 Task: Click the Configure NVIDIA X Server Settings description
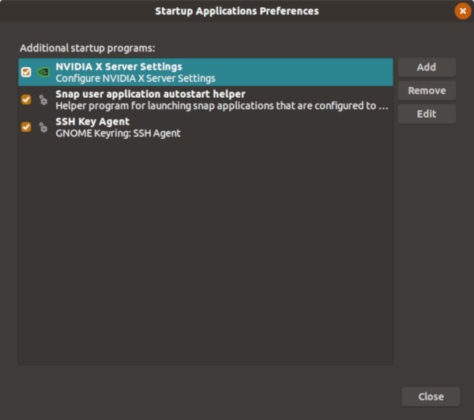coord(135,79)
